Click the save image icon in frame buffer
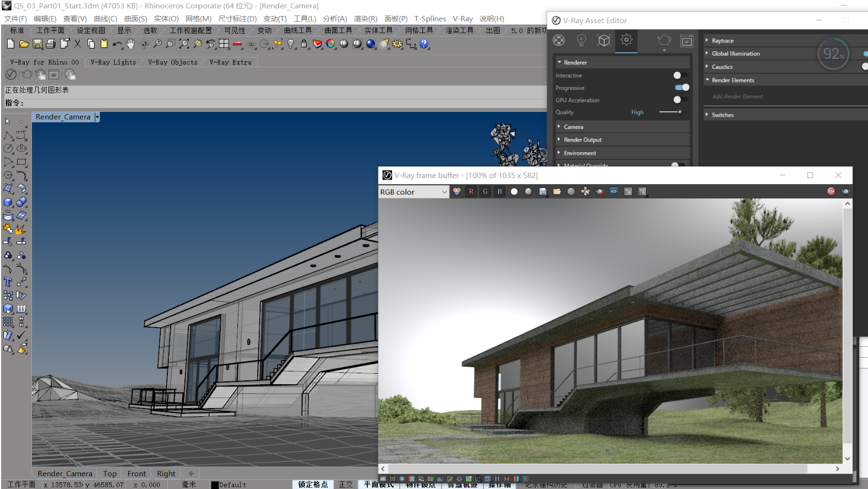The image size is (868, 489). pyautogui.click(x=542, y=191)
